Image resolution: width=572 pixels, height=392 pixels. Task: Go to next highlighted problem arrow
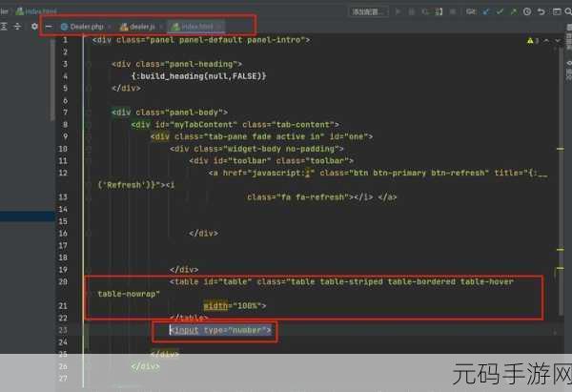(x=557, y=41)
